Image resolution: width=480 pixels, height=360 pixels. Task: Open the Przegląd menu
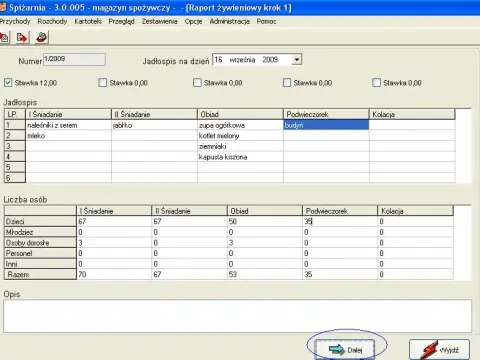[x=121, y=21]
